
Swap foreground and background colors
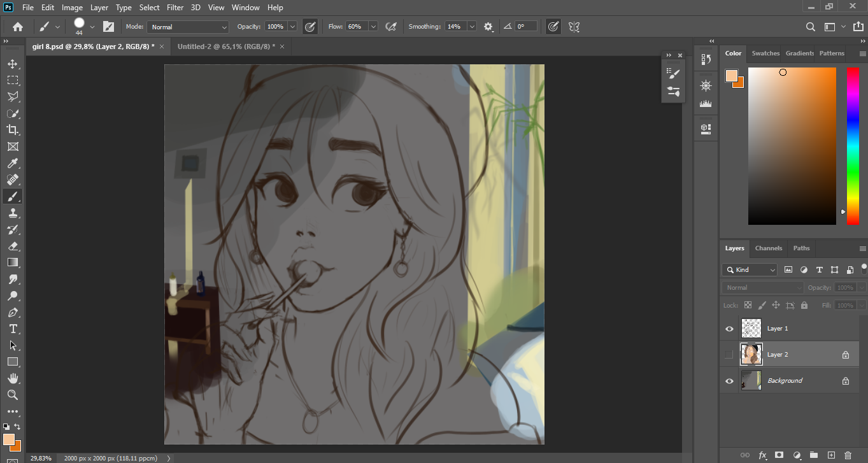[x=17, y=427]
